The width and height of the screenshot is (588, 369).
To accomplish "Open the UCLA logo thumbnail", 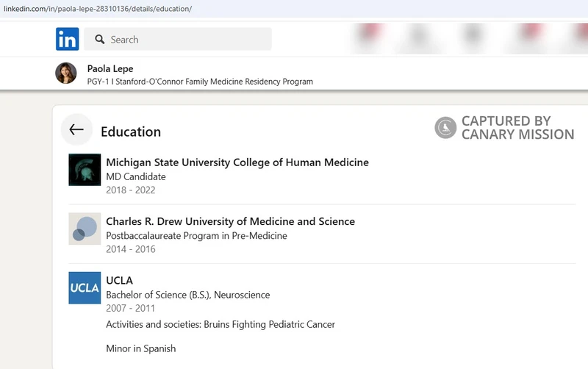I will click(x=85, y=287).
